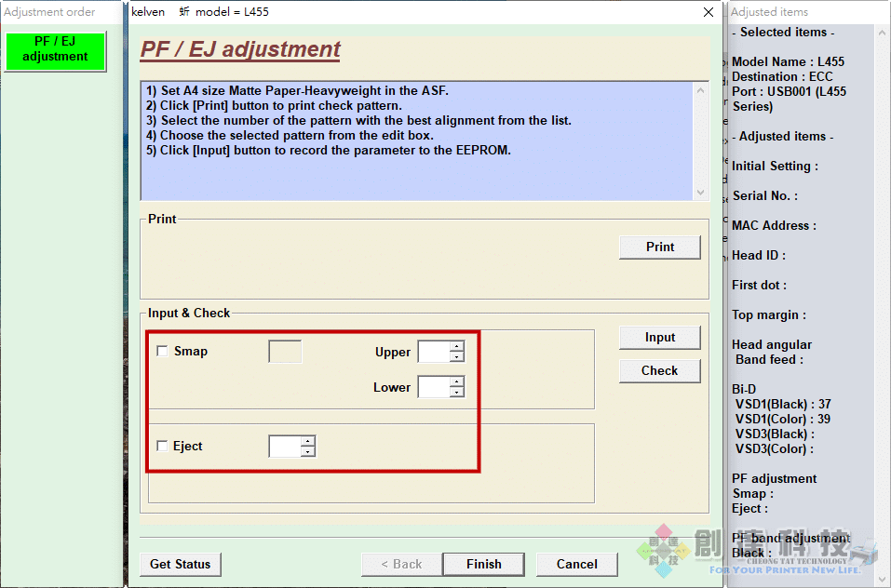Click the Eject value input field

click(285, 447)
